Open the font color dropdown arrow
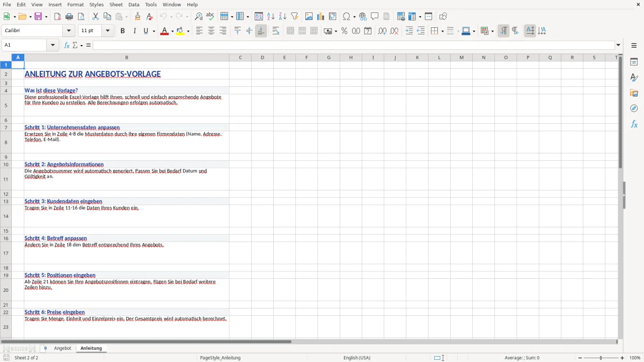644x362 pixels. 172,31
